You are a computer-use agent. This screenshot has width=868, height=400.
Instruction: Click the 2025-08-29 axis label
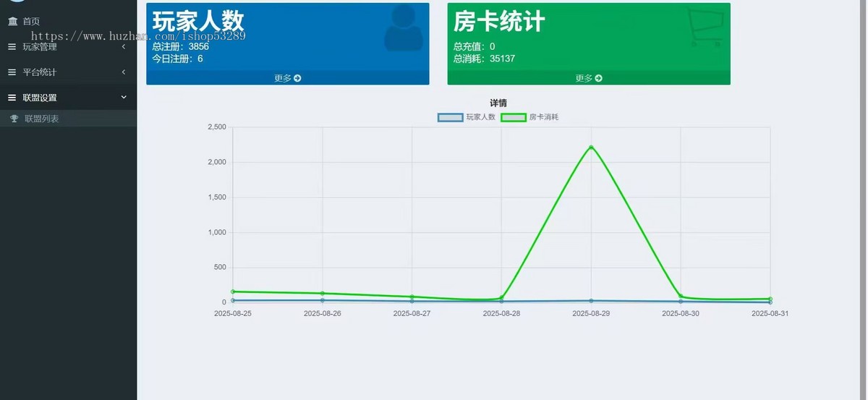coord(591,313)
